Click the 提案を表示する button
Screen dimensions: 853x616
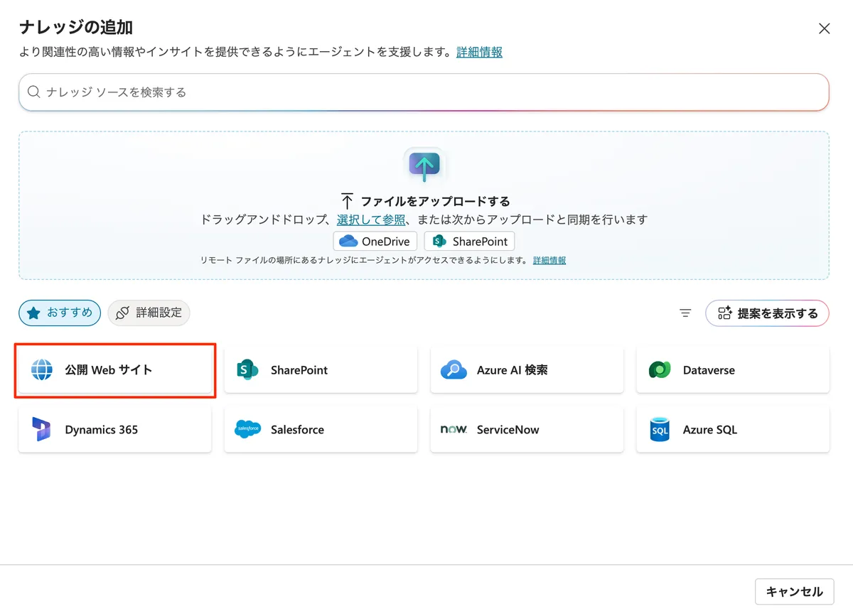pyautogui.click(x=767, y=313)
